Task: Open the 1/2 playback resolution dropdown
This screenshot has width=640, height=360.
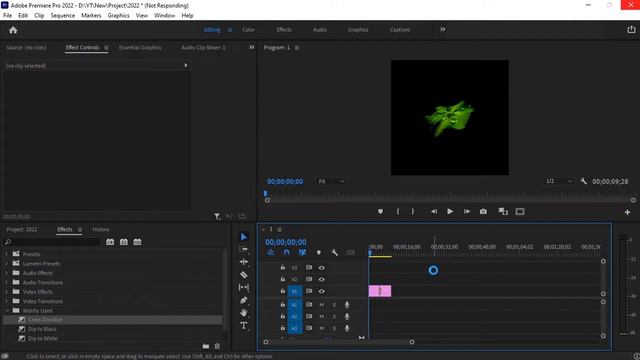Action: point(558,181)
